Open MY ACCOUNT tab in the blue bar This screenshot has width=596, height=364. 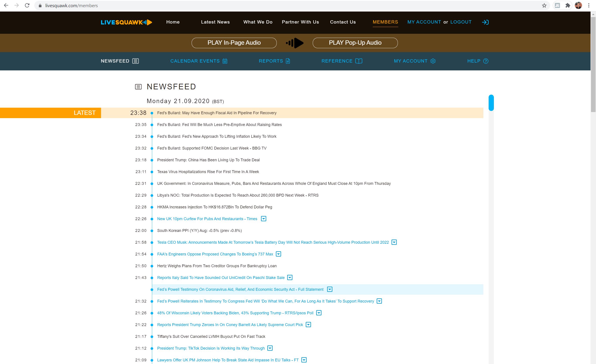click(x=415, y=61)
